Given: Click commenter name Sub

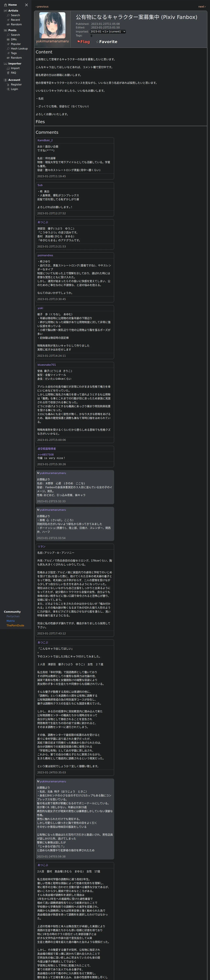Looking at the screenshot, I should coord(40,185).
